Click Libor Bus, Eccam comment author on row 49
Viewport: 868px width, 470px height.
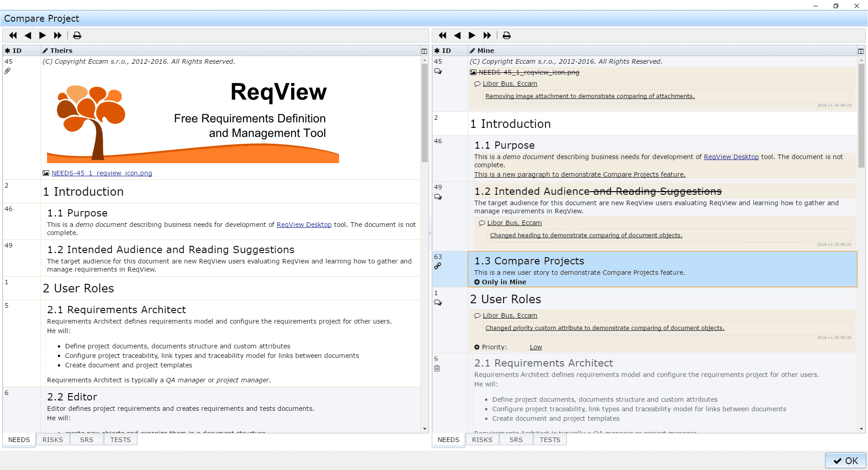pos(514,223)
